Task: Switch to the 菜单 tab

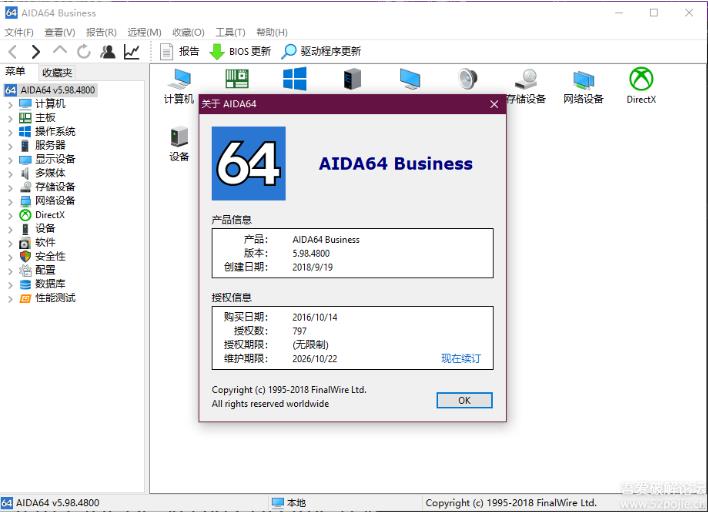Action: pyautogui.click(x=15, y=72)
